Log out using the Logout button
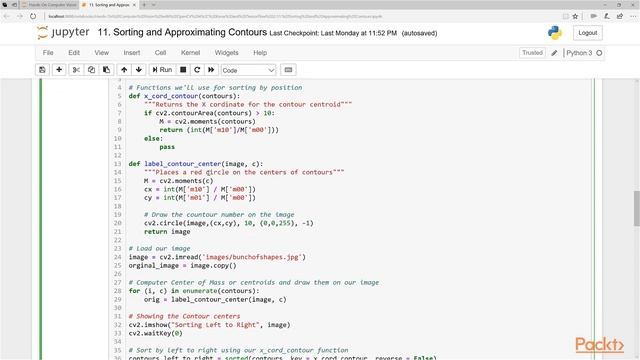This screenshot has width=640, height=360. tap(587, 33)
